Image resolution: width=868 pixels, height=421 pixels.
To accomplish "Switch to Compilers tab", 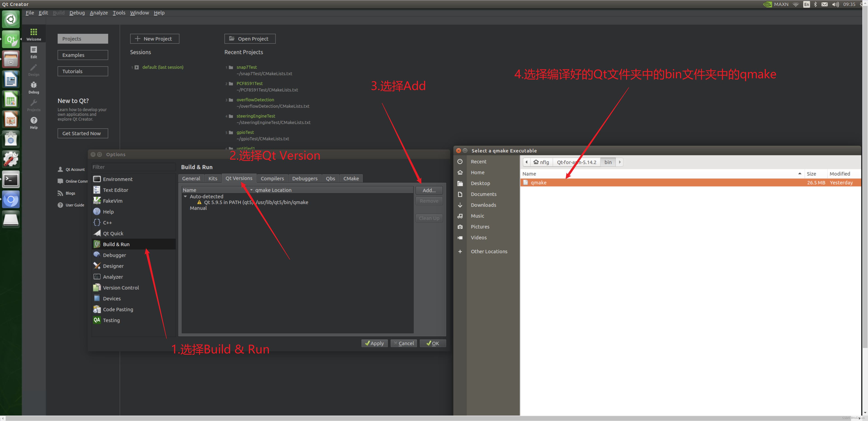I will (x=272, y=178).
